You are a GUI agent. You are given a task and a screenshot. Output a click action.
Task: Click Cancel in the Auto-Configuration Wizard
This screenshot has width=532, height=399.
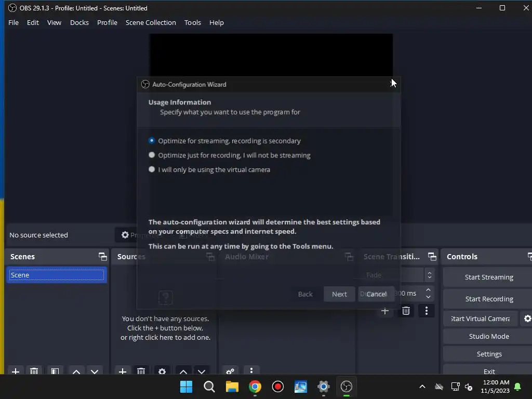376,294
